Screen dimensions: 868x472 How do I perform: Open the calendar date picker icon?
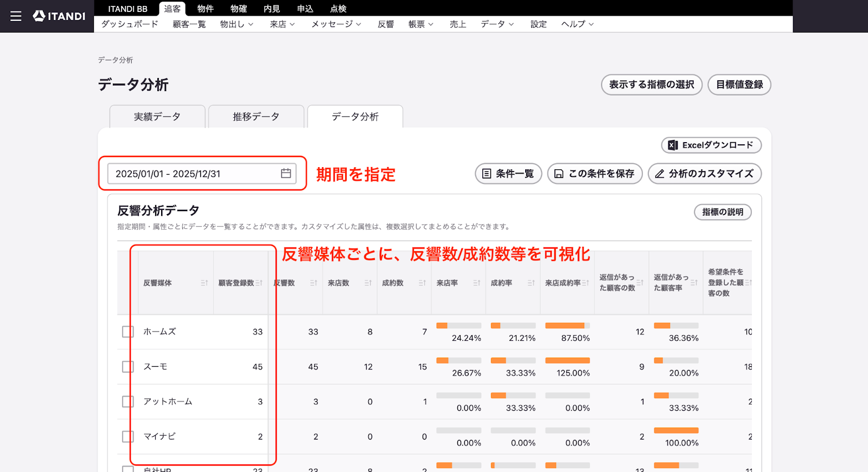point(286,174)
